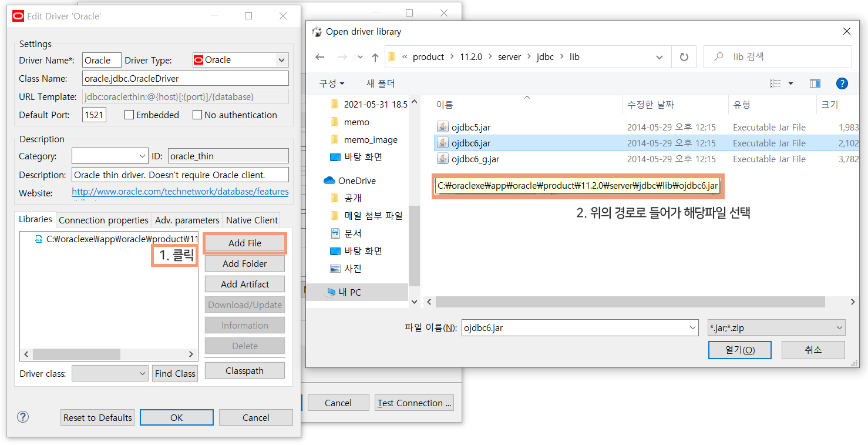Click 취소 to cancel file dialog

click(813, 349)
